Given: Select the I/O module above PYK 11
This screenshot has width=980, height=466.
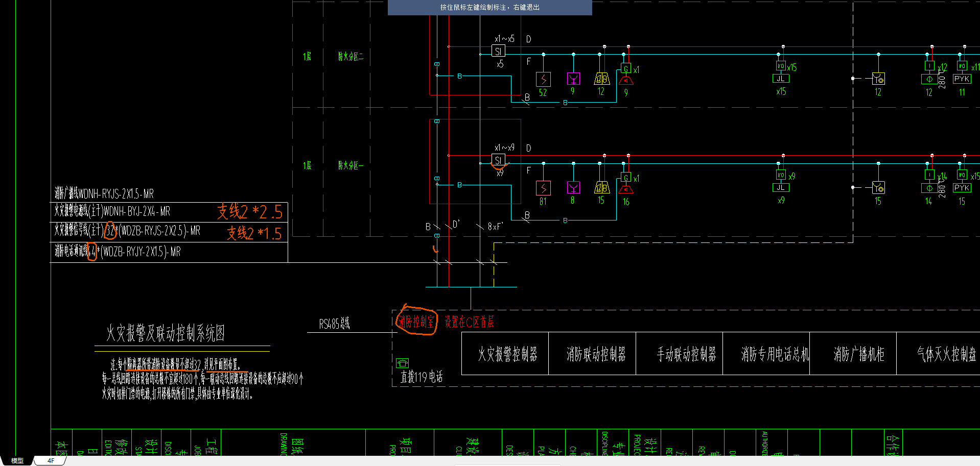Looking at the screenshot, I should [x=962, y=66].
